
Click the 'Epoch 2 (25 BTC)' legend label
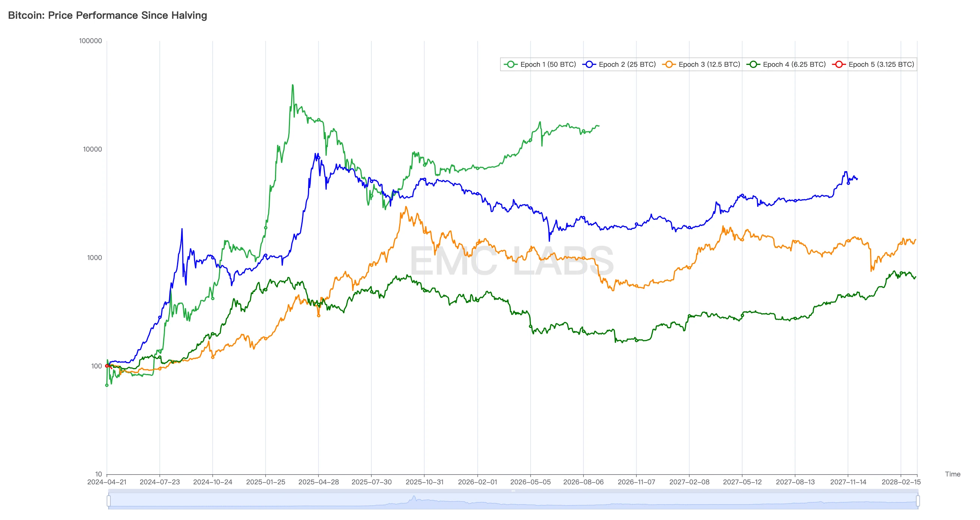click(627, 64)
